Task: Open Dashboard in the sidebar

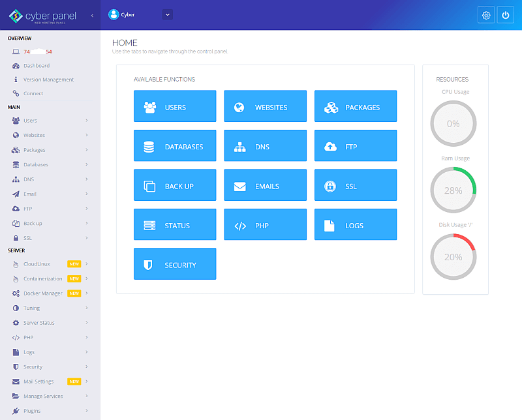Action: (37, 66)
